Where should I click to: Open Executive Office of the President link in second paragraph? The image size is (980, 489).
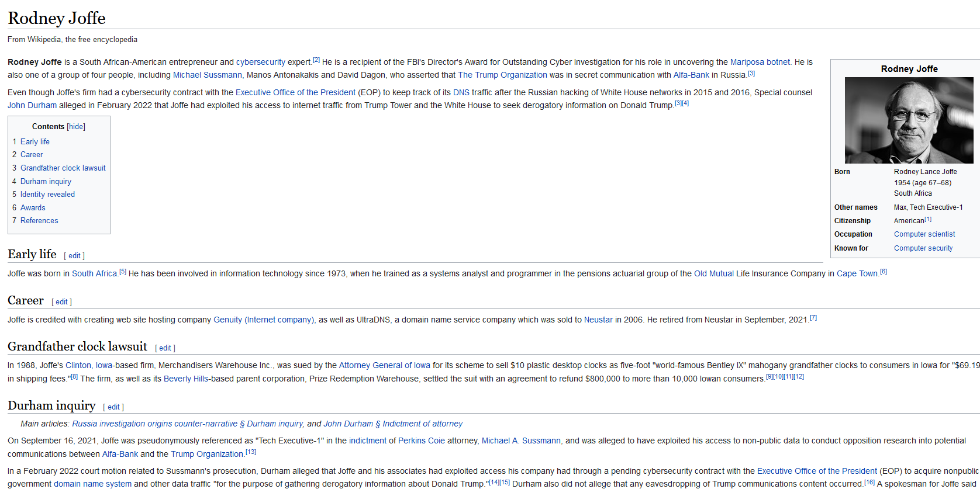click(295, 92)
